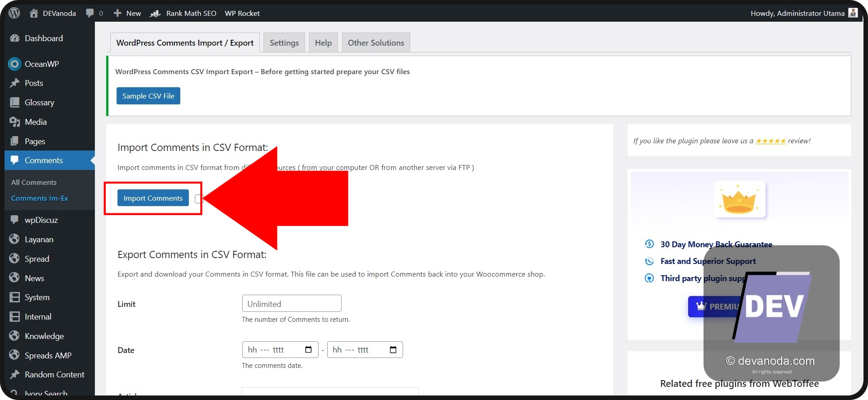868x400 pixels.
Task: Open Rank Math SEO admin bar menu
Action: pyautogui.click(x=183, y=13)
